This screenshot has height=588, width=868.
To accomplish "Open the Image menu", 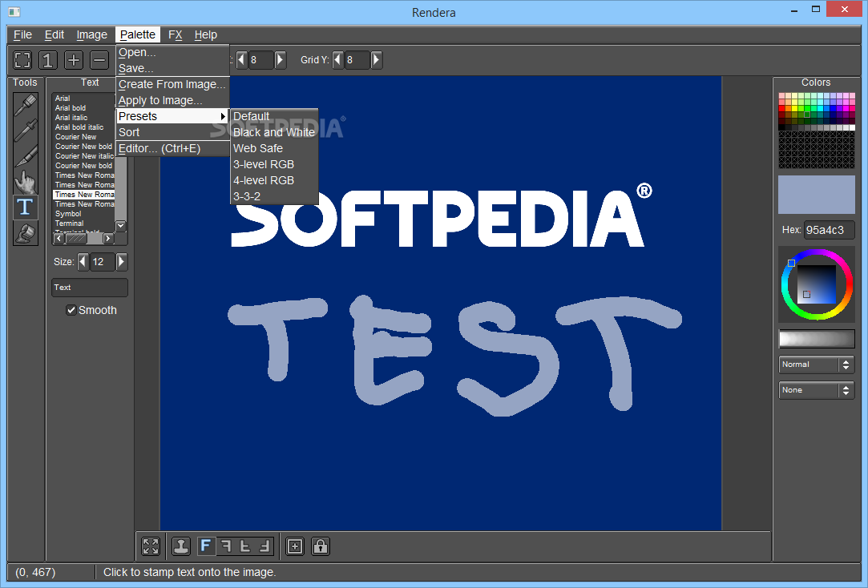I will click(92, 35).
